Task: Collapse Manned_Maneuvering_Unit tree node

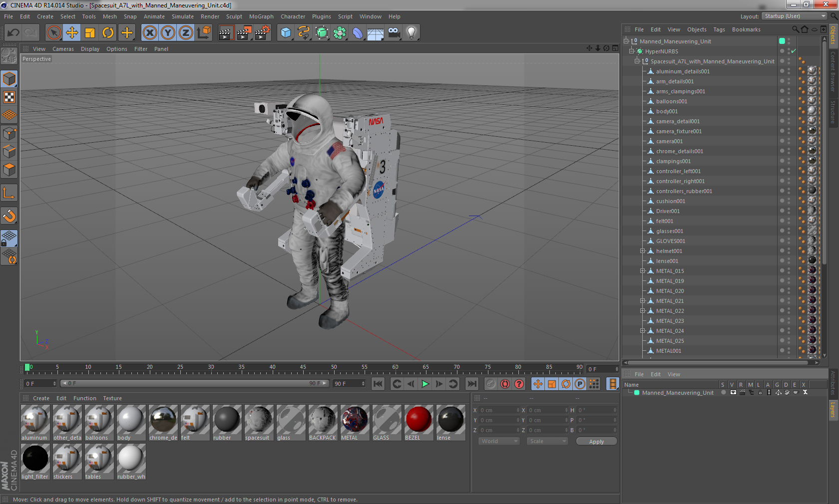Action: [626, 41]
